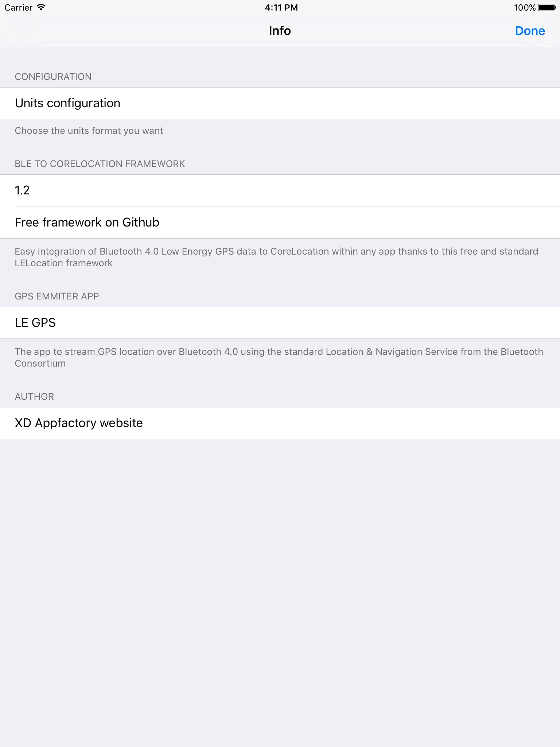This screenshot has height=747, width=560.
Task: Click the battery icon in status bar
Action: [x=547, y=8]
